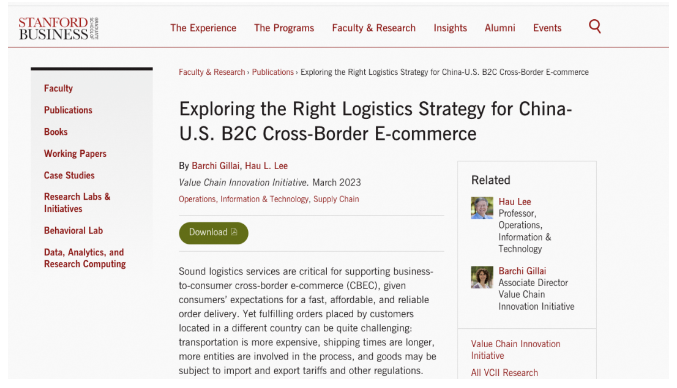Viewport: 677px width, 388px height.
Task: Select Alumni in top navigation
Action: pyautogui.click(x=500, y=28)
